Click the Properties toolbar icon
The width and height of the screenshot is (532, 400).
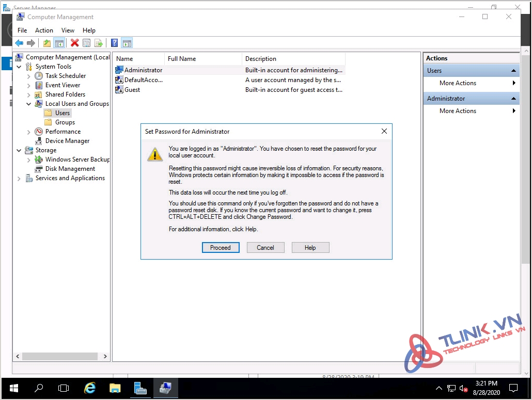click(86, 43)
